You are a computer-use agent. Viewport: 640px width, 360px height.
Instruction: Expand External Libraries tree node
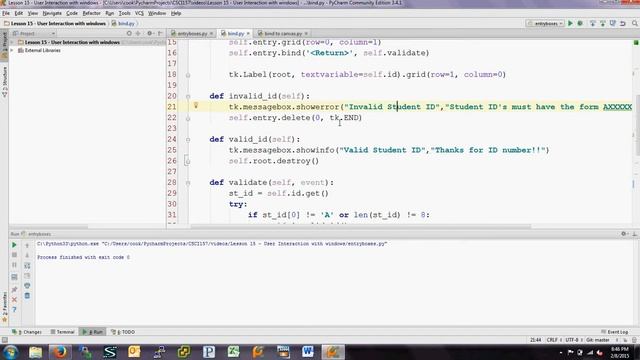[12, 50]
